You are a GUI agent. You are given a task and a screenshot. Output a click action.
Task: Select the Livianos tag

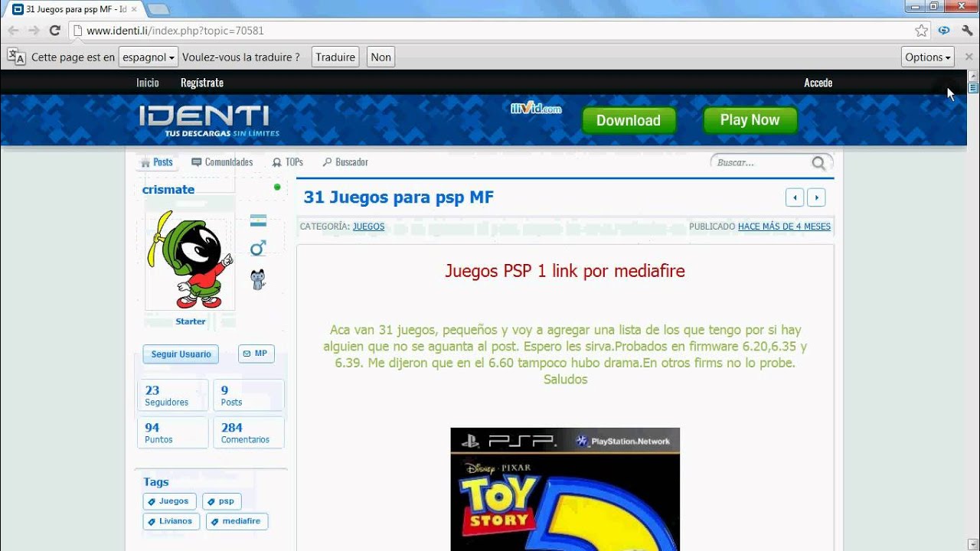coord(171,521)
